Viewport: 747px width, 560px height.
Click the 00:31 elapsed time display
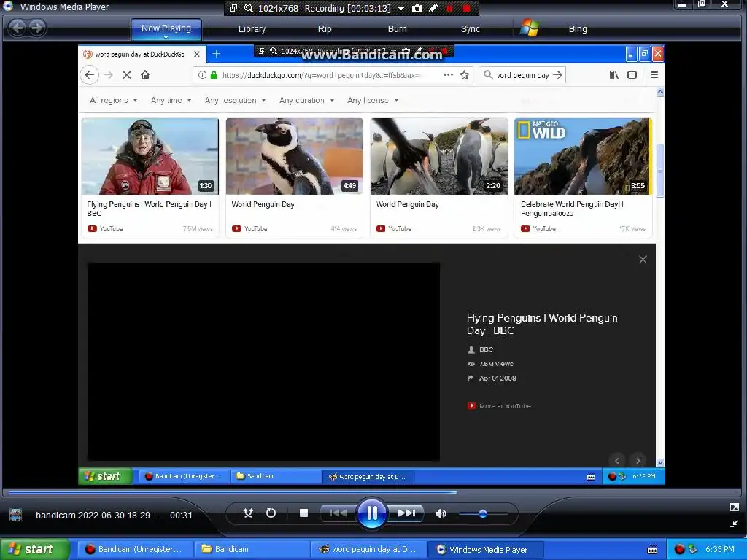click(181, 516)
